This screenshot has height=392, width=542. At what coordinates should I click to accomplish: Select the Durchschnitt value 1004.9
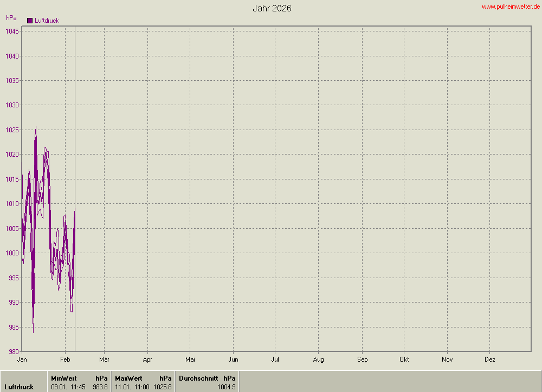(x=226, y=387)
